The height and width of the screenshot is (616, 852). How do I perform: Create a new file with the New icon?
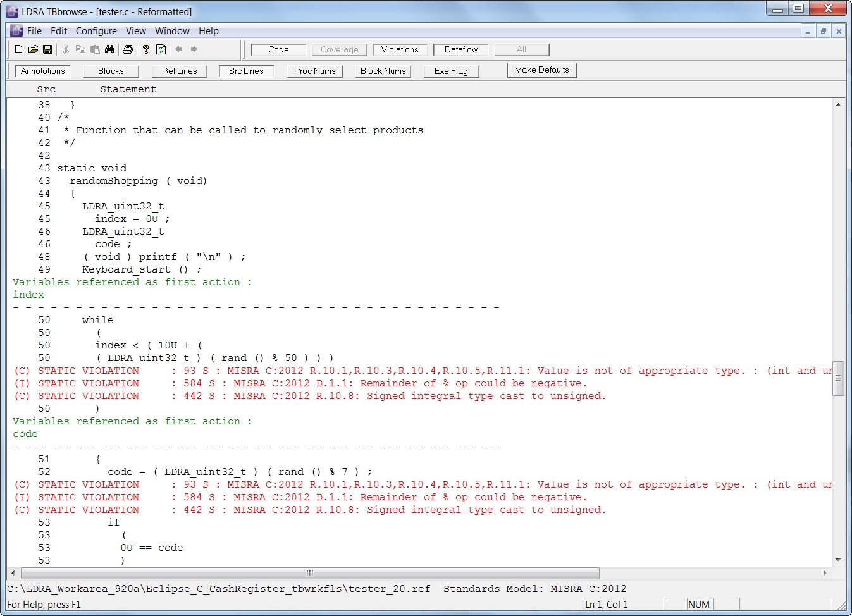pos(18,49)
